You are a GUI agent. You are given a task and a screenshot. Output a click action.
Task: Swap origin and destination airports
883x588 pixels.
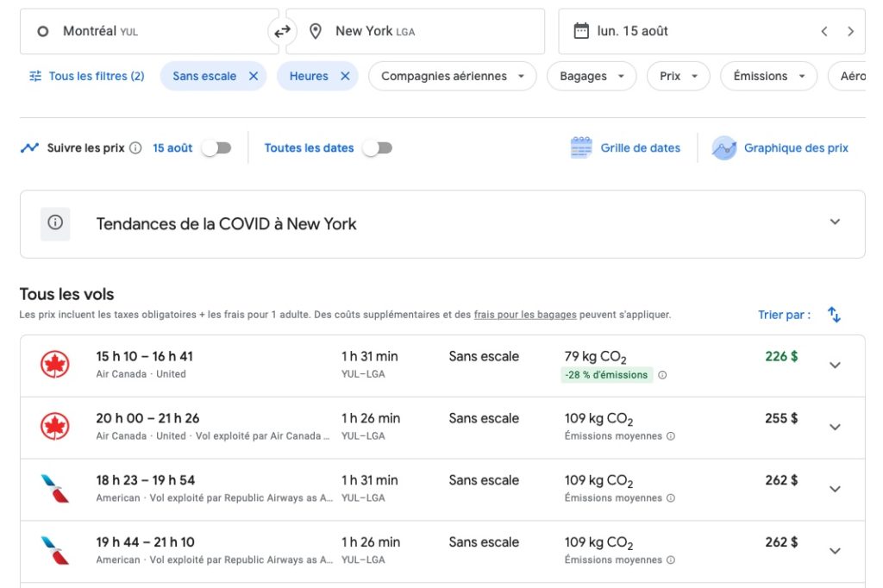[282, 32]
